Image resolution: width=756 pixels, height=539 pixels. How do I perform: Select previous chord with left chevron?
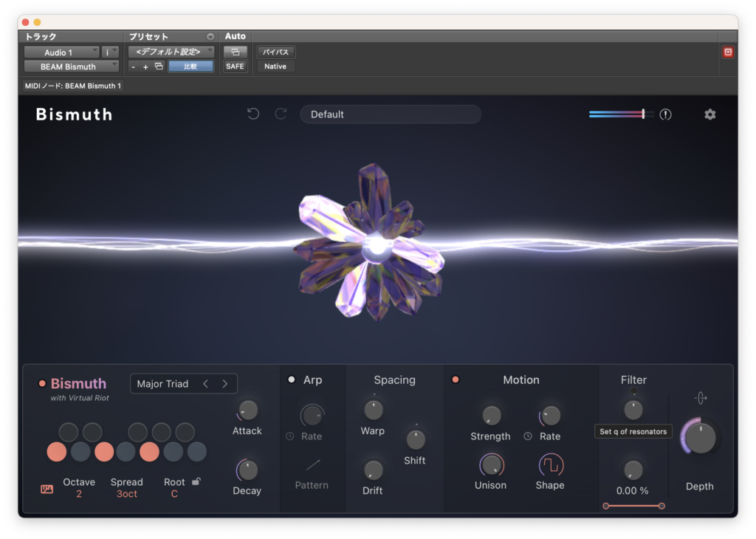pyautogui.click(x=206, y=384)
